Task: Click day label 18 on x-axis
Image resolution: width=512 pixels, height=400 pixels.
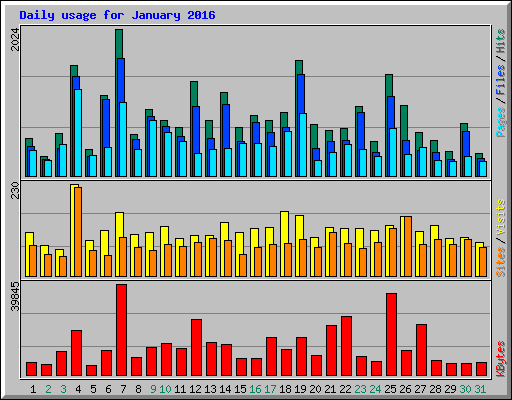Action: coord(285,389)
